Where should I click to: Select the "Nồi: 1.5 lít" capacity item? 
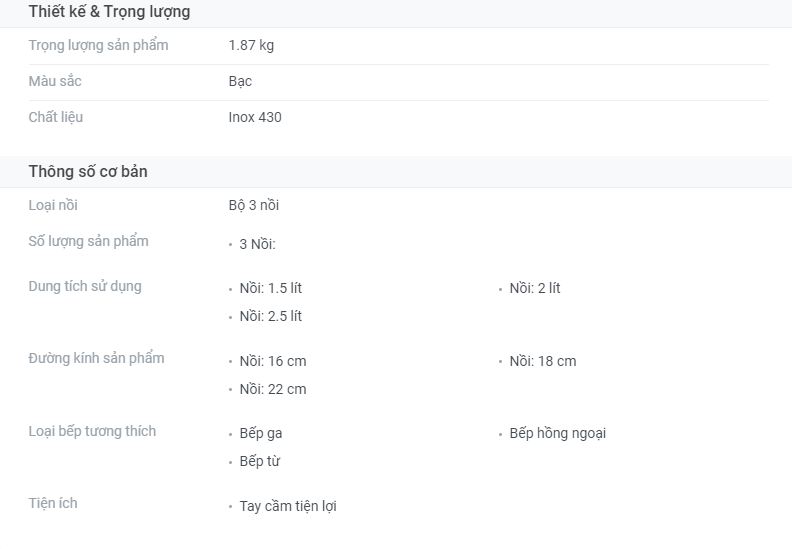click(270, 288)
